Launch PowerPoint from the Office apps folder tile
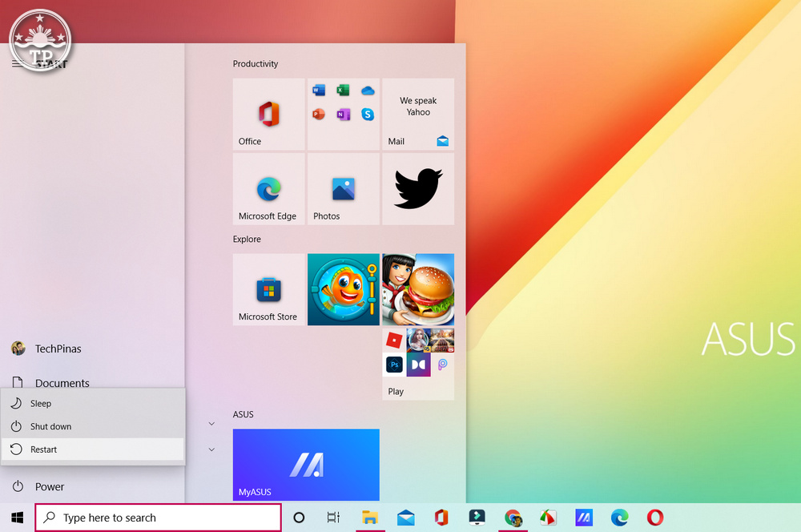 [319, 114]
